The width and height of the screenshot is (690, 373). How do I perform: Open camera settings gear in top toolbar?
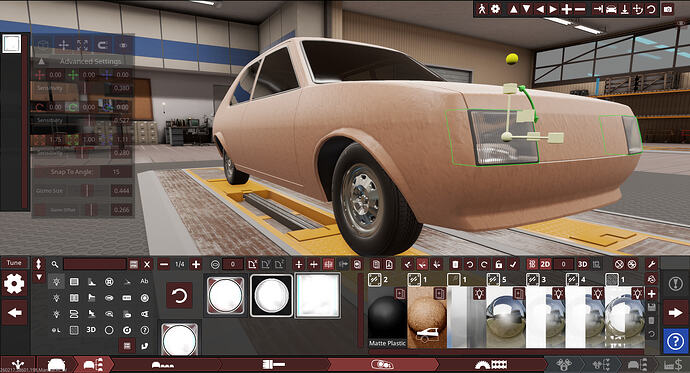(x=495, y=9)
